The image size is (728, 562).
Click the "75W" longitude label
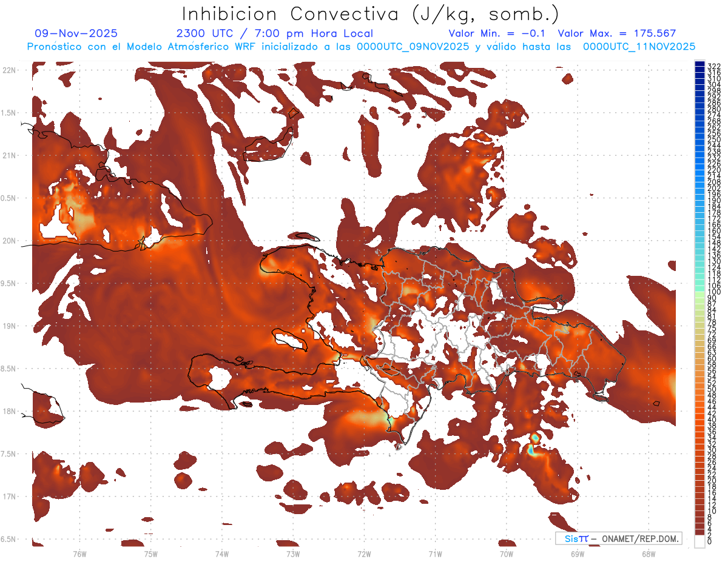[x=151, y=554]
